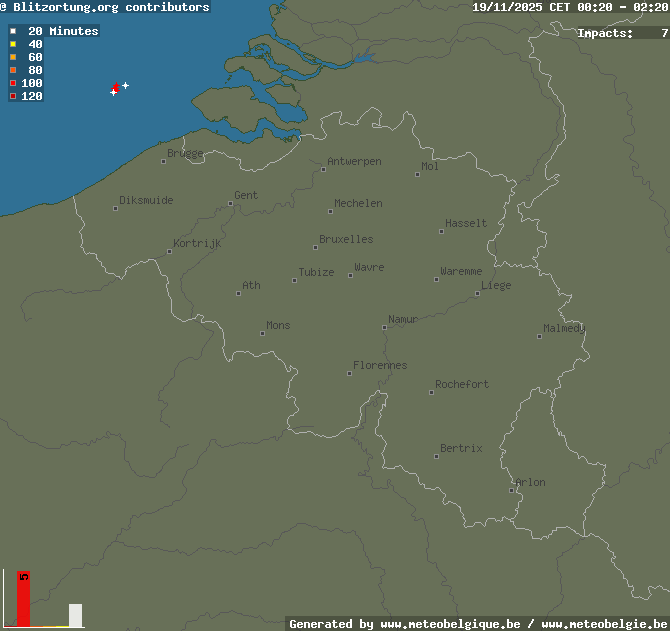The height and width of the screenshot is (631, 670).
Task: Click the white 20 Minutes legend swatch
Action: point(13,31)
